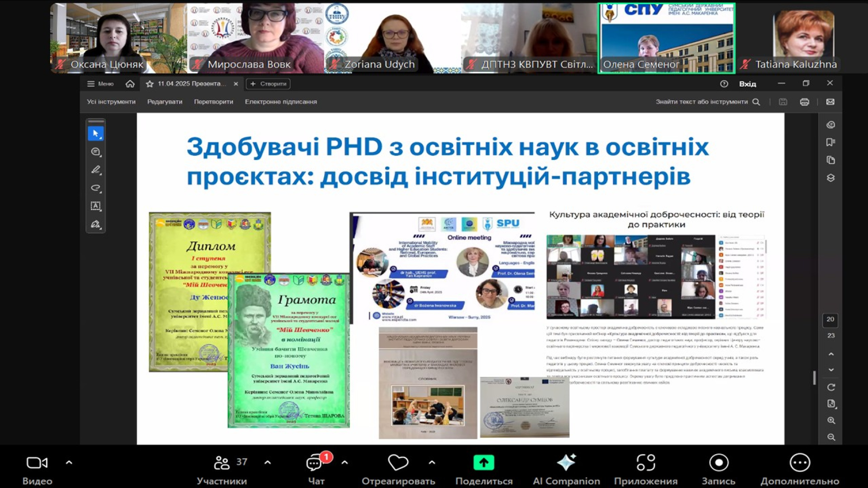Click the rotate page icon
The image size is (868, 488).
point(831,387)
